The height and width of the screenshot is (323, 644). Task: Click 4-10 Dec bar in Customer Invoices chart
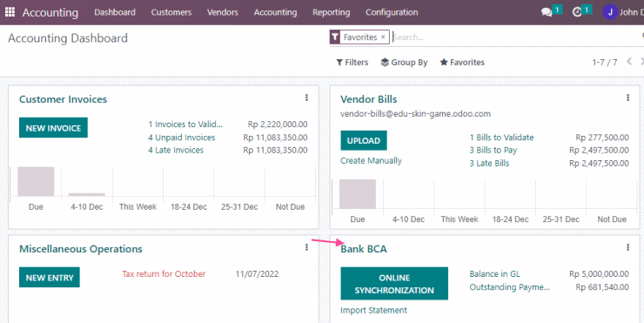pyautogui.click(x=87, y=194)
